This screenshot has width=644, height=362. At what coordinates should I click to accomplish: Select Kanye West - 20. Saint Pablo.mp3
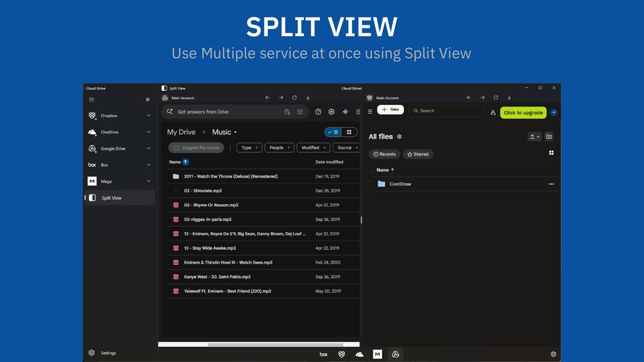[263, 276]
